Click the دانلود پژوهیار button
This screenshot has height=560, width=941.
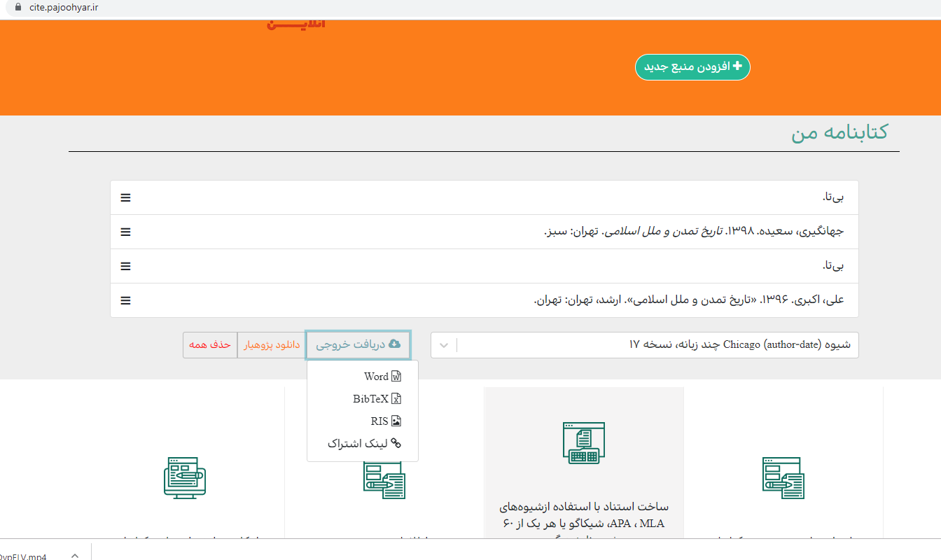pyautogui.click(x=272, y=345)
